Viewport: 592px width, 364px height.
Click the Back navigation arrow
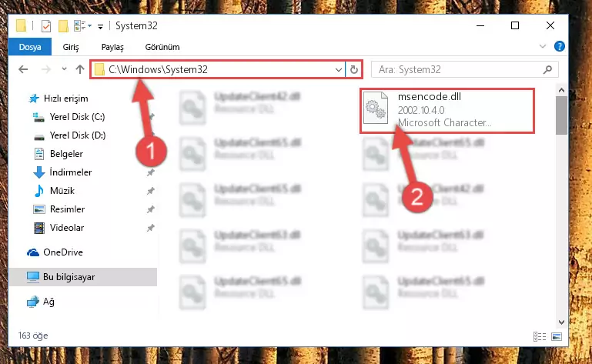point(23,69)
